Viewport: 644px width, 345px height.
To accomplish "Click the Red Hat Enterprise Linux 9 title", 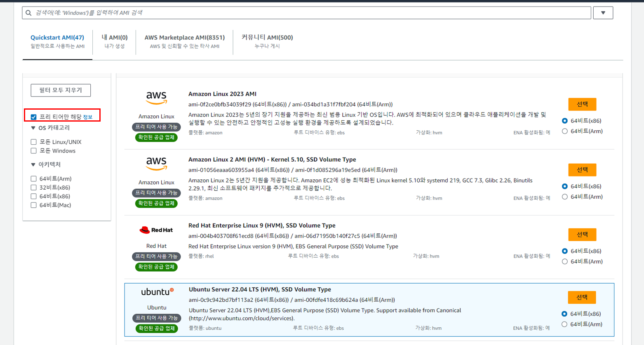I will 262,225.
